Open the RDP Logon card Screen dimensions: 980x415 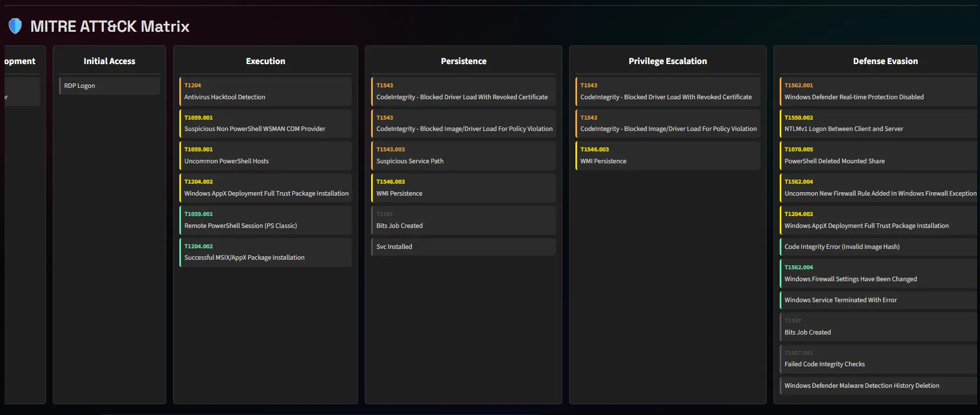click(110, 86)
